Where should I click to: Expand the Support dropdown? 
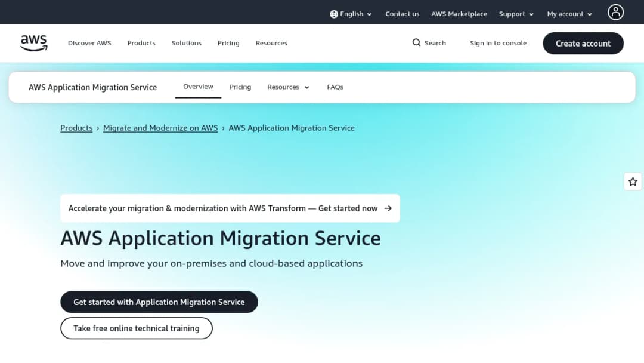coord(516,14)
